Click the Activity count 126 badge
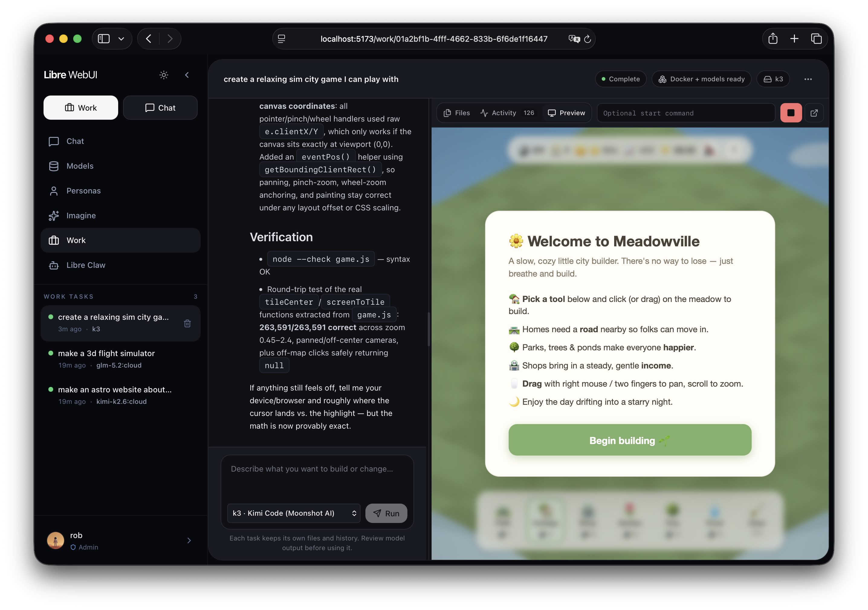The height and width of the screenshot is (610, 868). point(529,113)
